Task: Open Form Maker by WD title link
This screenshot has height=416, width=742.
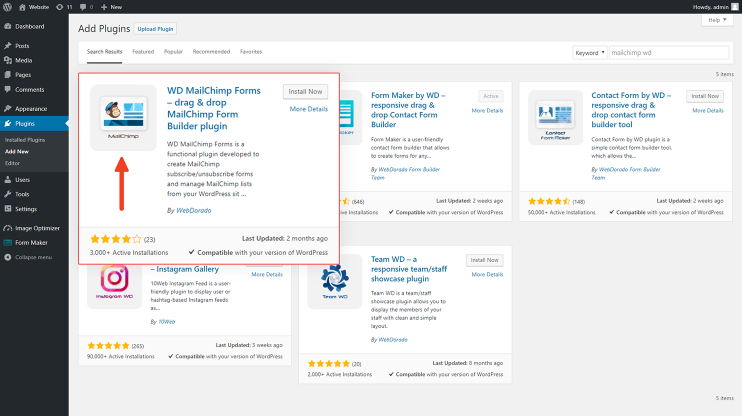Action: 408,110
